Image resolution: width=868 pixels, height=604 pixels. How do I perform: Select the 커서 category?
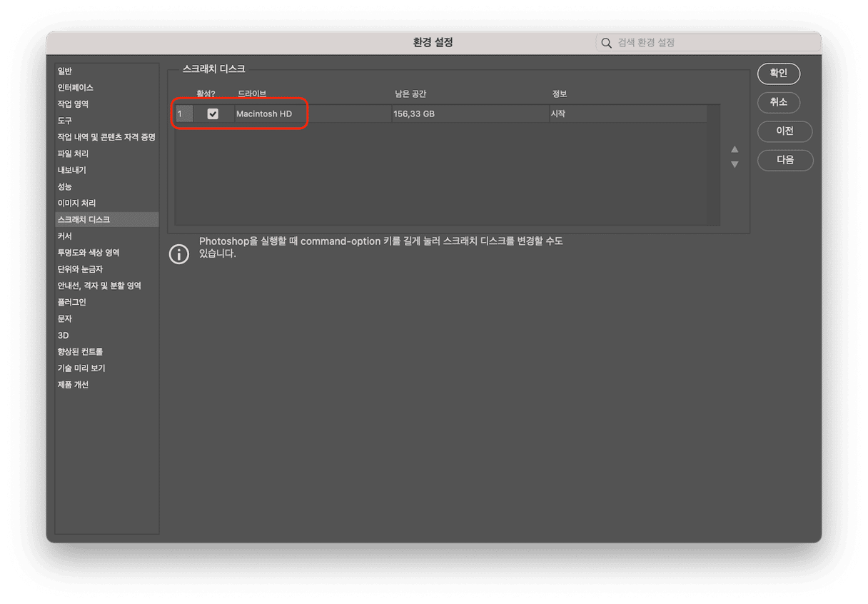coord(65,236)
